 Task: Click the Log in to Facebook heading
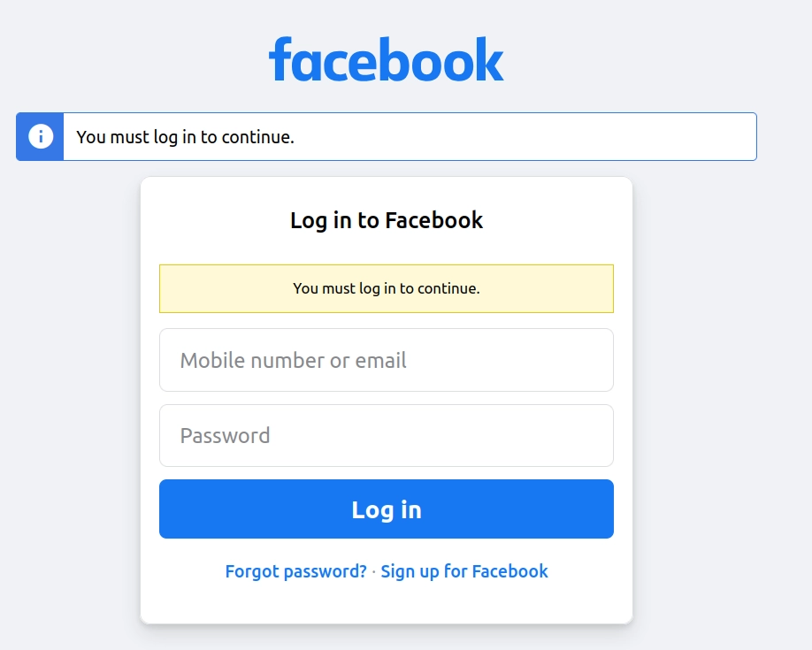click(x=387, y=219)
